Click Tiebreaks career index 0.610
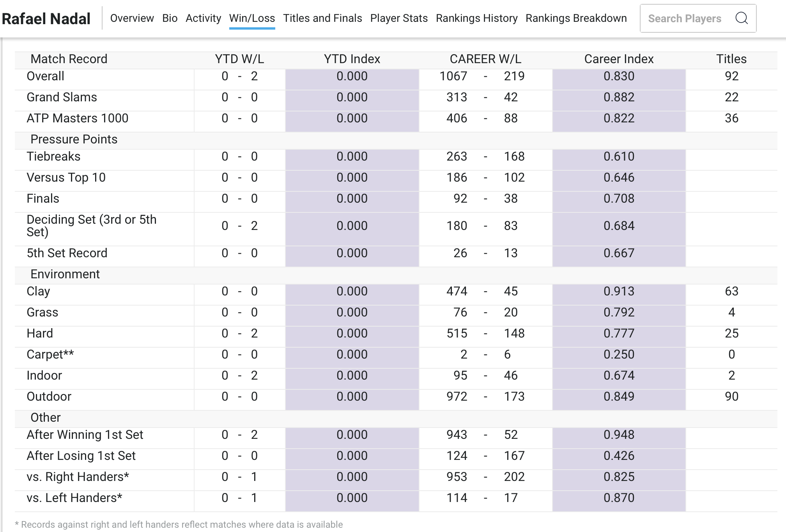Image resolution: width=786 pixels, height=532 pixels. coord(619,156)
